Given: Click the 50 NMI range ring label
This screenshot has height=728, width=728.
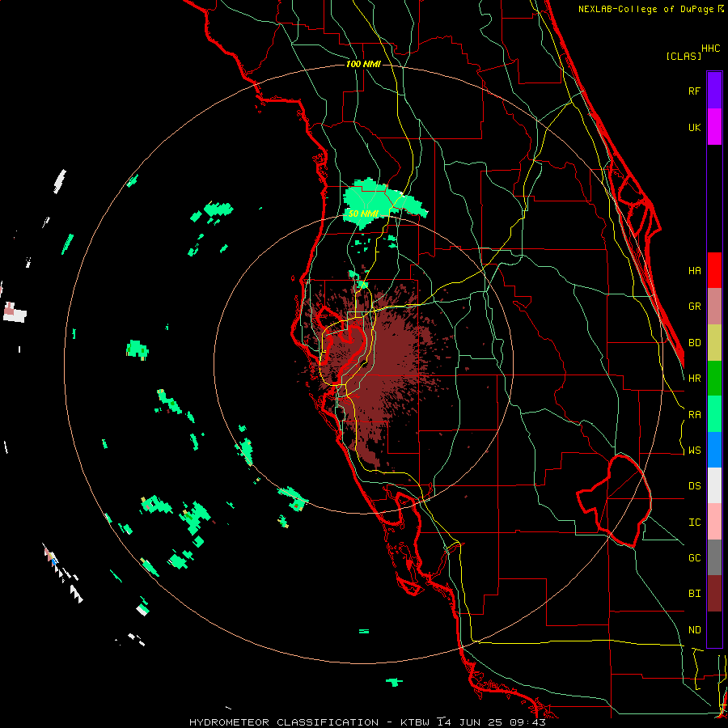Looking at the screenshot, I should click(363, 214).
